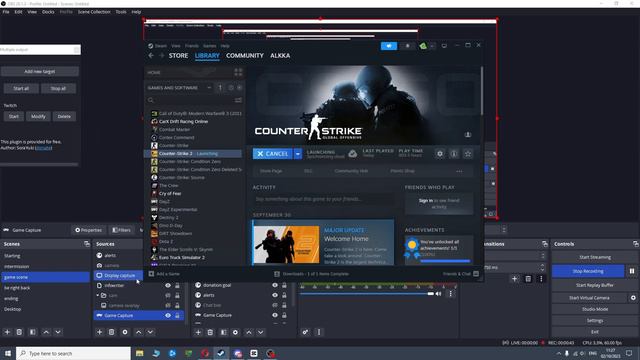Mute the mixer speaker icon
Screen dimensions: 640x360
[438, 293]
